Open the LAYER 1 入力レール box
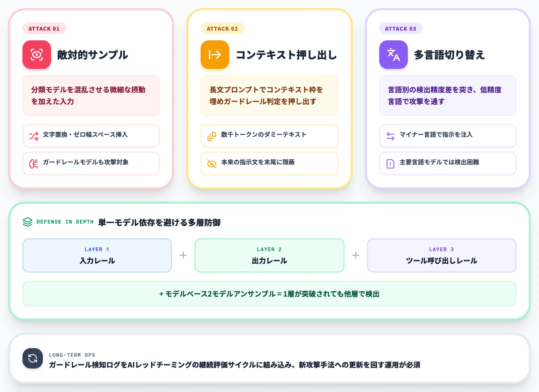The height and width of the screenshot is (392, 539). coord(97,255)
